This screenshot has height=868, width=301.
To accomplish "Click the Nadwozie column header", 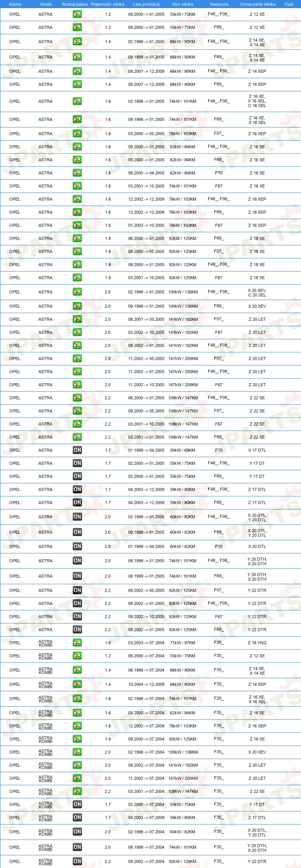I will (219, 4).
